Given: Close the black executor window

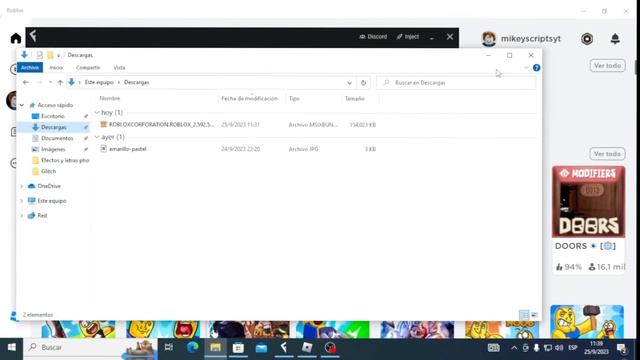Looking at the screenshot, I should point(450,37).
